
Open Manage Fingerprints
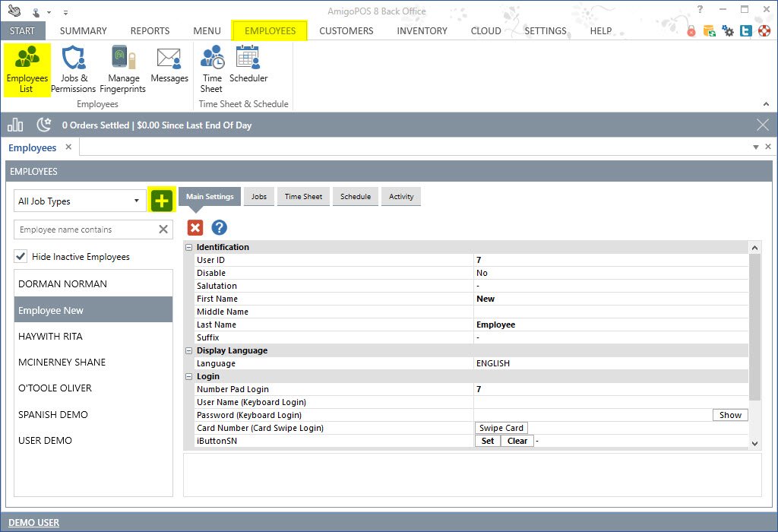pos(124,68)
